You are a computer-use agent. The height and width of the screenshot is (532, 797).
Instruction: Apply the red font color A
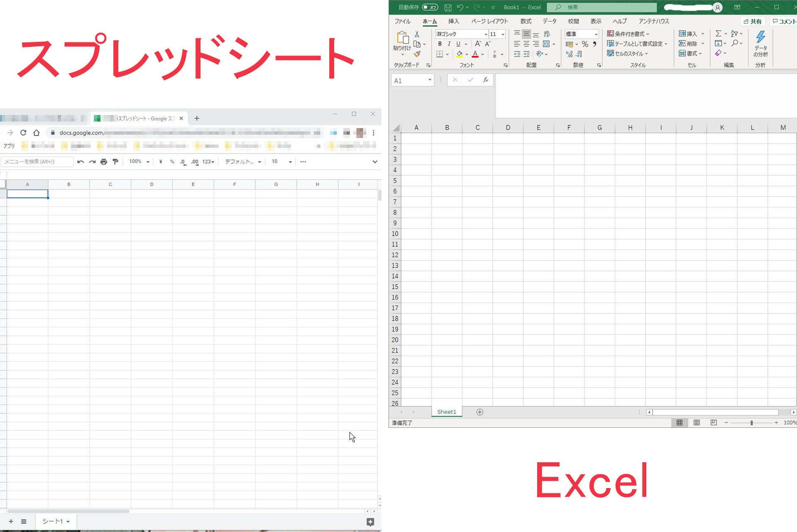click(x=475, y=54)
